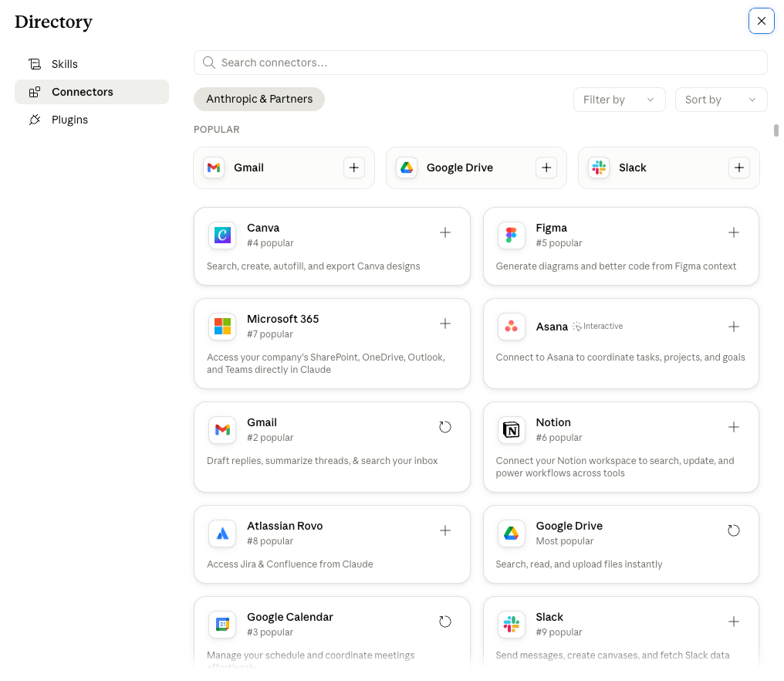Go to the Plugins section
The width and height of the screenshot is (784, 681).
coord(92,120)
